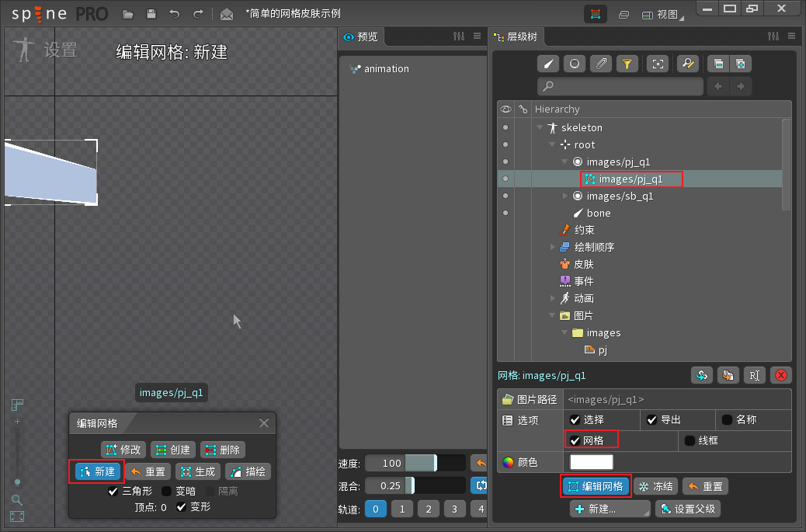
Task: Click the 删除 mesh button
Action: (223, 450)
